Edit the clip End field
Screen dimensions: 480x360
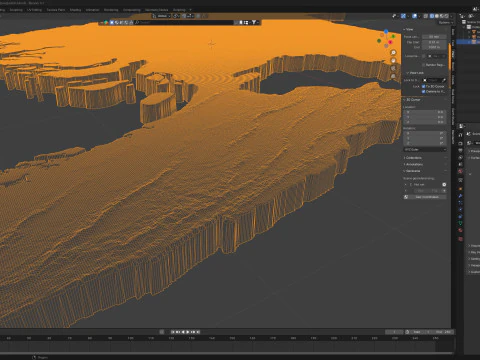434,47
